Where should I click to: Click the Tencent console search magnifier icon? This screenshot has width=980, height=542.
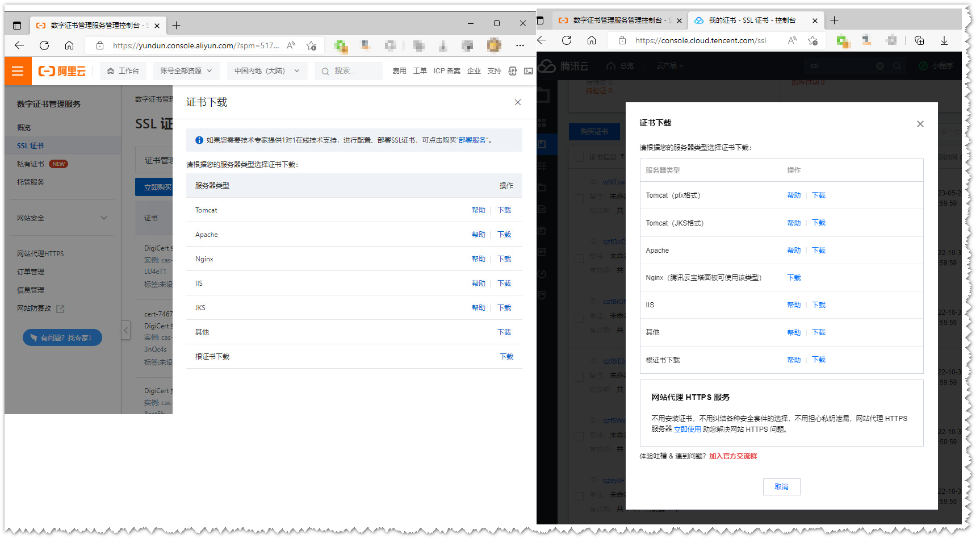tap(897, 66)
